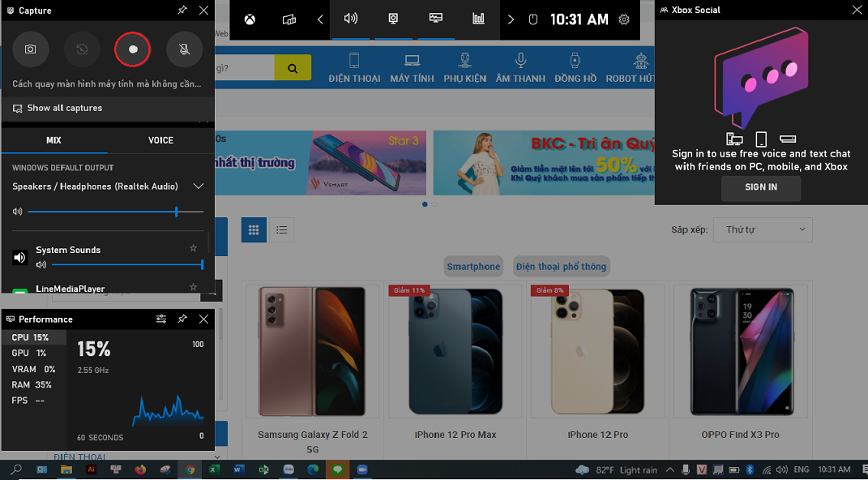
Task: Open Game Bar settings gear
Action: 624,19
